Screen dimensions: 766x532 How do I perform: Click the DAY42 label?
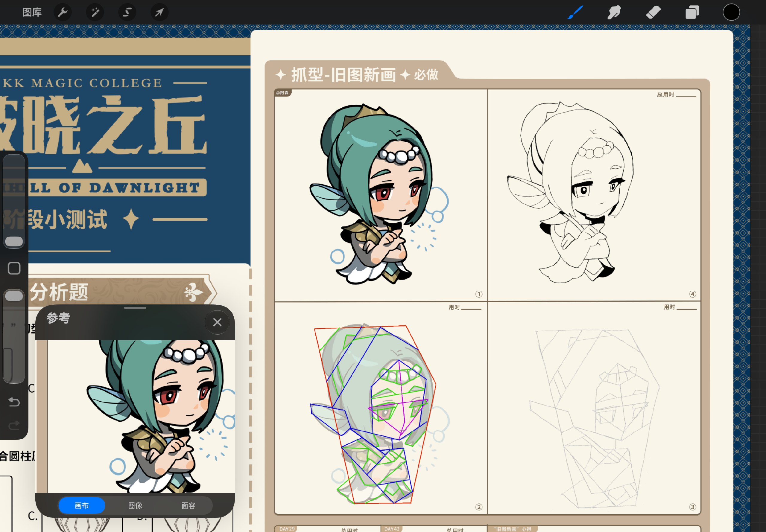[x=392, y=529]
